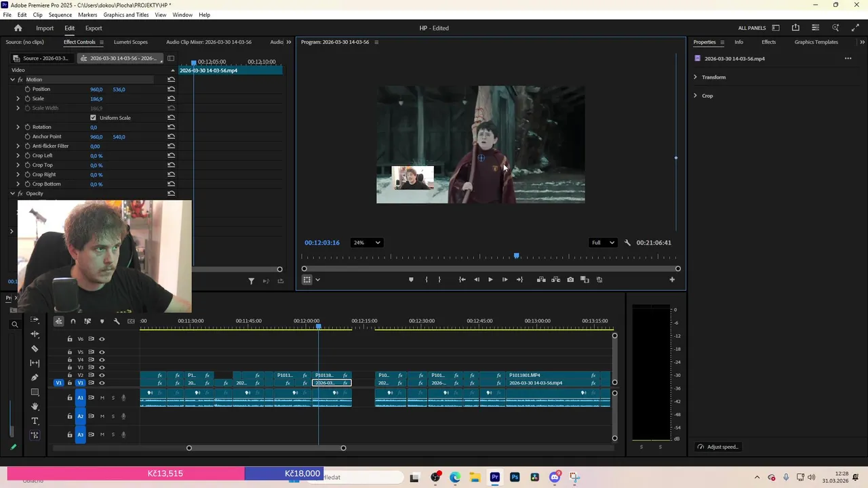868x488 pixels.
Task: Edit the Scale value 186,9
Action: [x=96, y=99]
